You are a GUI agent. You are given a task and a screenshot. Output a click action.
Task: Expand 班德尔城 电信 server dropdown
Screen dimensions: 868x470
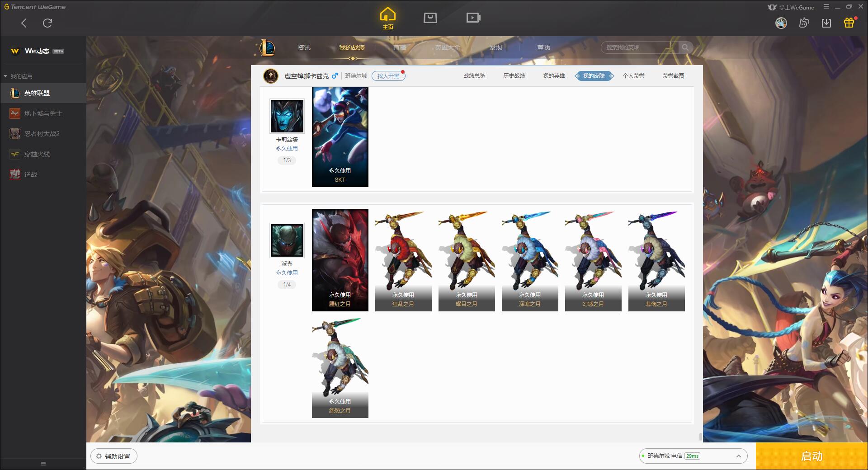point(693,456)
